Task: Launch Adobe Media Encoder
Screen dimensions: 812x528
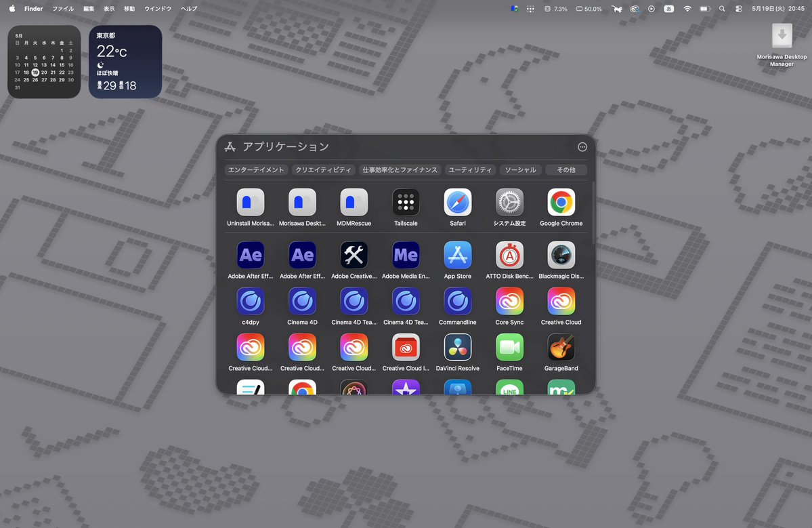Action: [x=406, y=256]
